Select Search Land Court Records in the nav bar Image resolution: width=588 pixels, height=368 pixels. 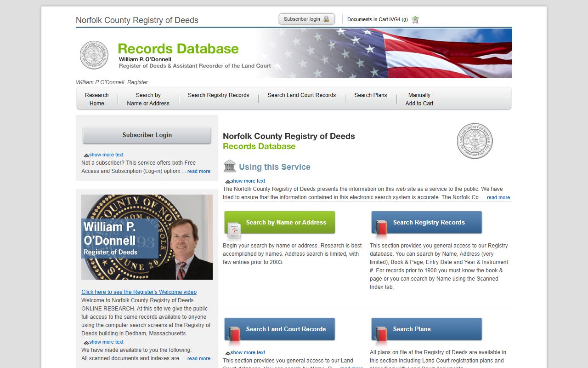[x=302, y=95]
